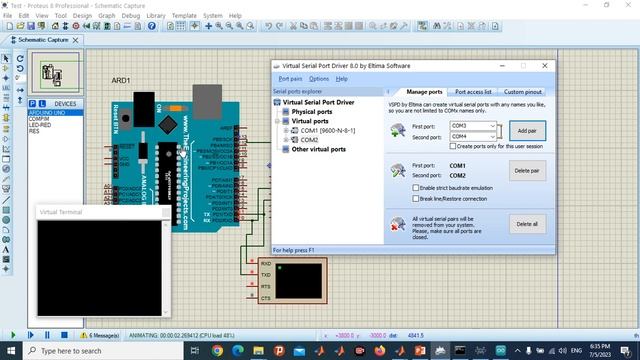Save the project with floppy icon
Image resolution: width=640 pixels, height=360 pixels.
click(x=31, y=26)
